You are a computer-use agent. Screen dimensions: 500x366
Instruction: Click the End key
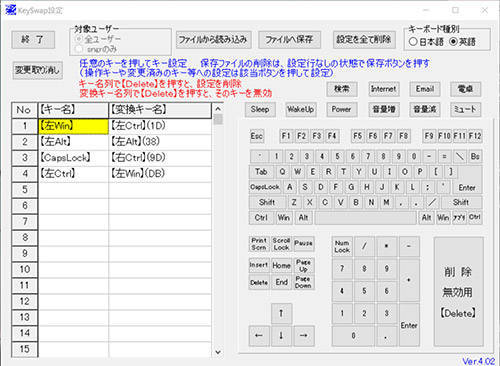tap(281, 282)
